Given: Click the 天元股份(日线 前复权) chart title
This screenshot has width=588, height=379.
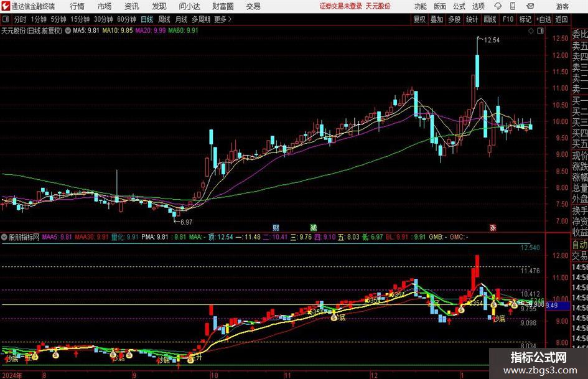Looking at the screenshot, I should click(32, 30).
